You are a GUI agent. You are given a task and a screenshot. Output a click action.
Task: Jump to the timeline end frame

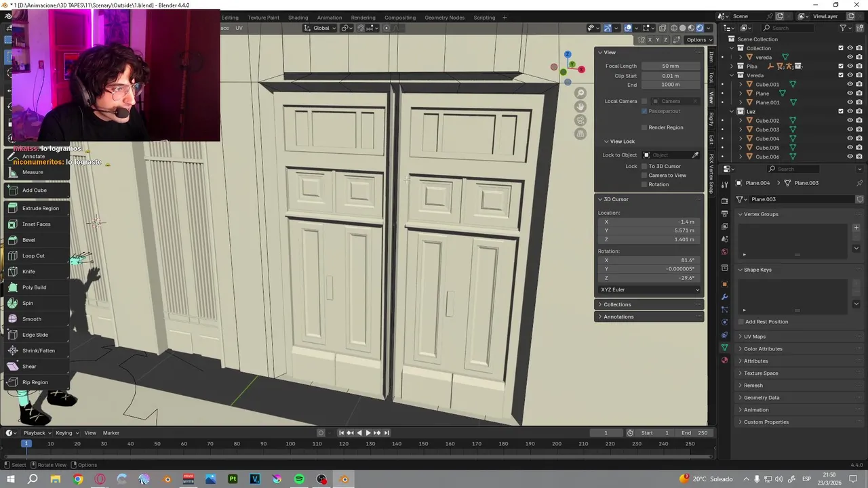pyautogui.click(x=387, y=433)
